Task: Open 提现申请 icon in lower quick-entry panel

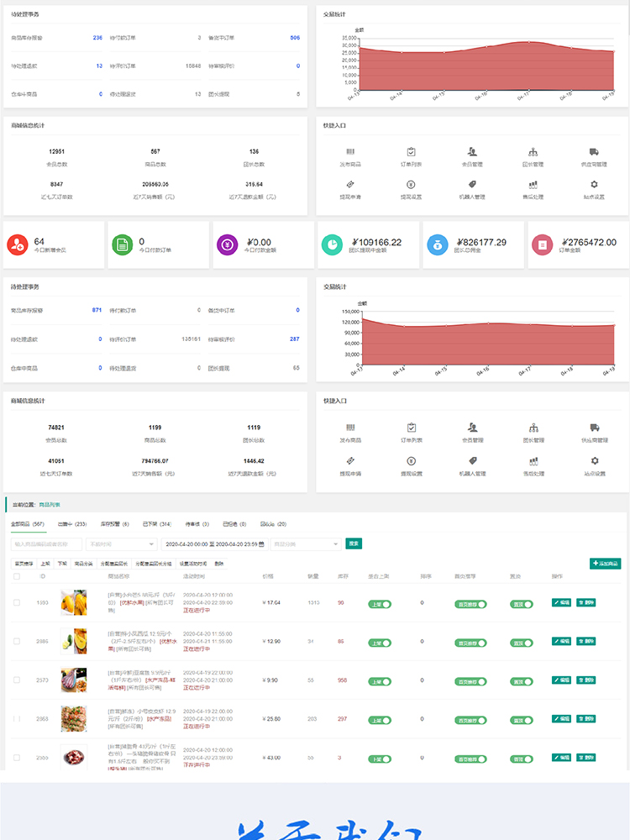Action: 350,460
